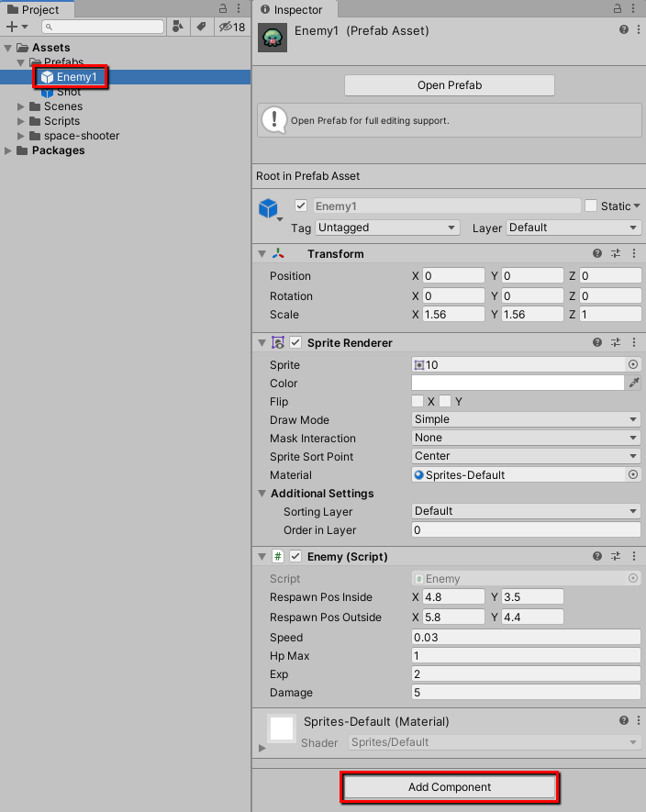Open Enemy Script context menu
Screen dimensions: 646x812
[x=634, y=556]
